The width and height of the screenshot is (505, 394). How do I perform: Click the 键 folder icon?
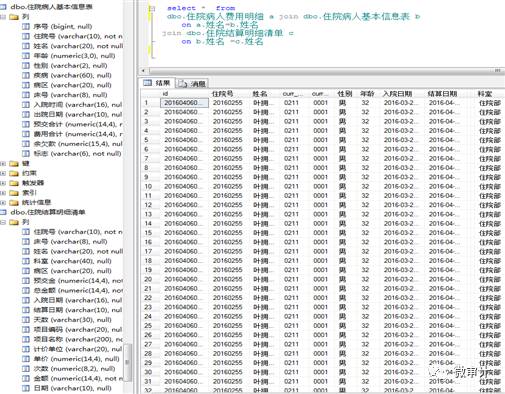[14, 163]
